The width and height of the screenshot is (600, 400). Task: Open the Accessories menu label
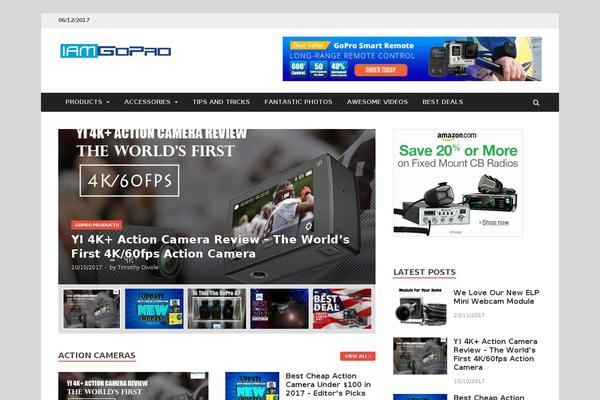tap(147, 102)
